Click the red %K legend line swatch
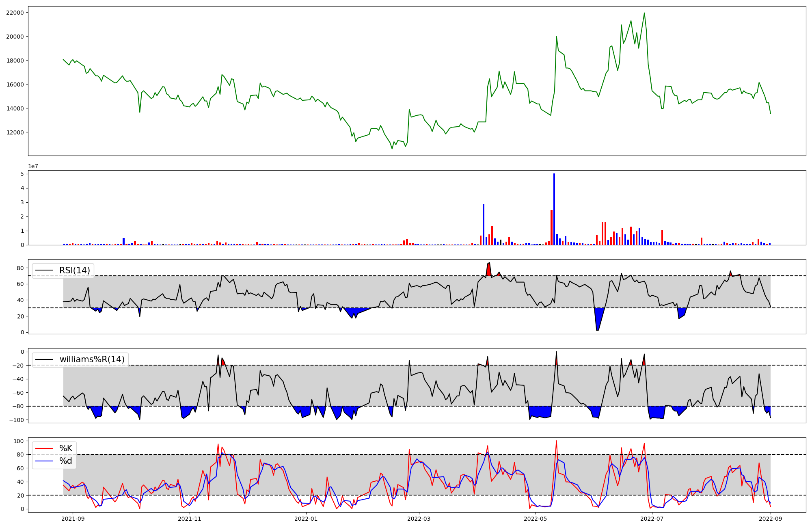Image resolution: width=812 pixels, height=528 pixels. (44, 448)
